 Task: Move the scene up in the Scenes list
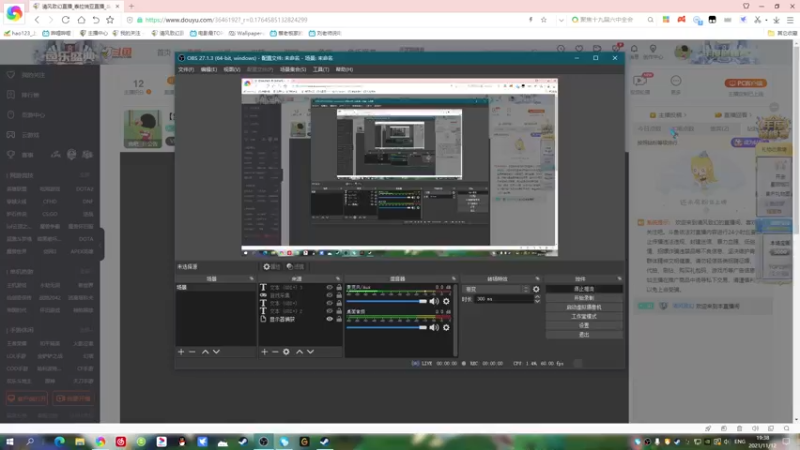click(x=205, y=352)
